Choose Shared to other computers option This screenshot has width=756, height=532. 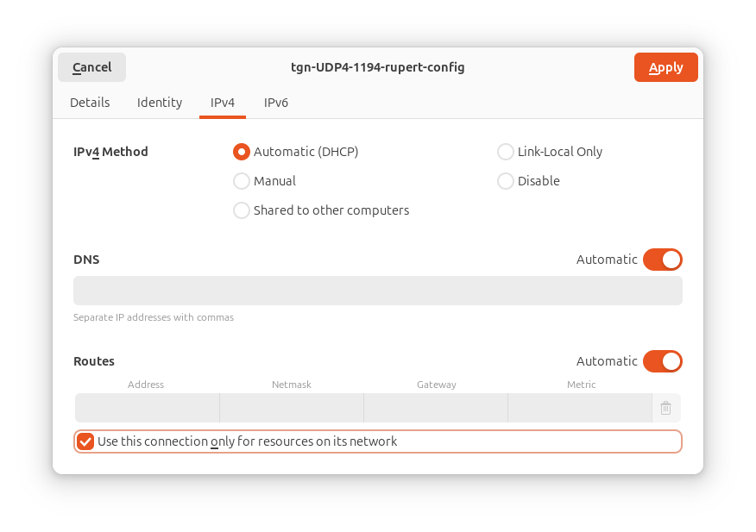[242, 210]
